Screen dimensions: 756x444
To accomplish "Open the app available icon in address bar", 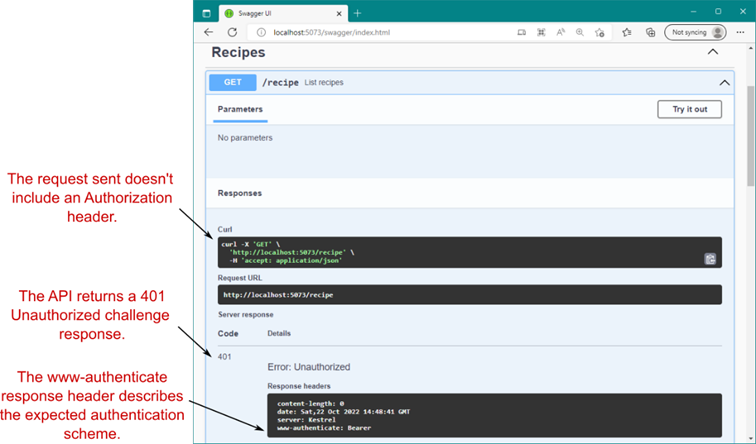I will coord(522,32).
